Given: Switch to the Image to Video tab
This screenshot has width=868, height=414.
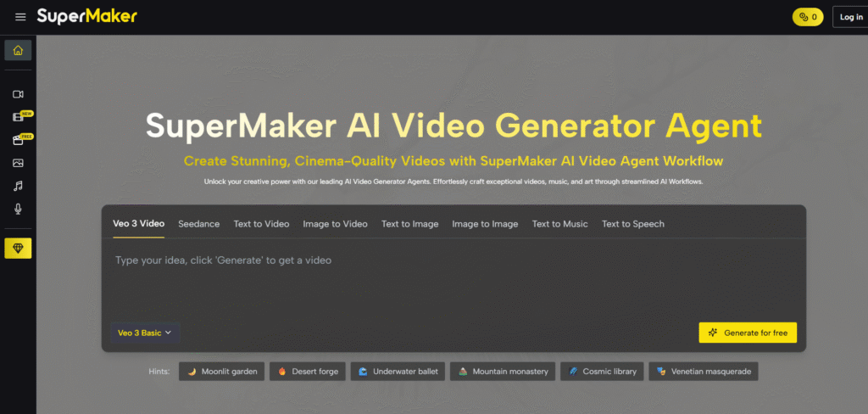Looking at the screenshot, I should [x=335, y=224].
